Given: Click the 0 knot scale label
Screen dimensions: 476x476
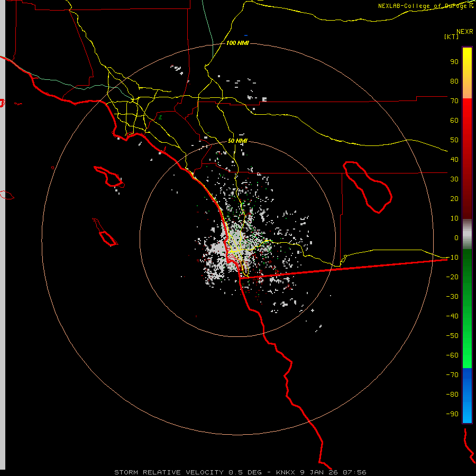Looking at the screenshot, I should 456,237.
